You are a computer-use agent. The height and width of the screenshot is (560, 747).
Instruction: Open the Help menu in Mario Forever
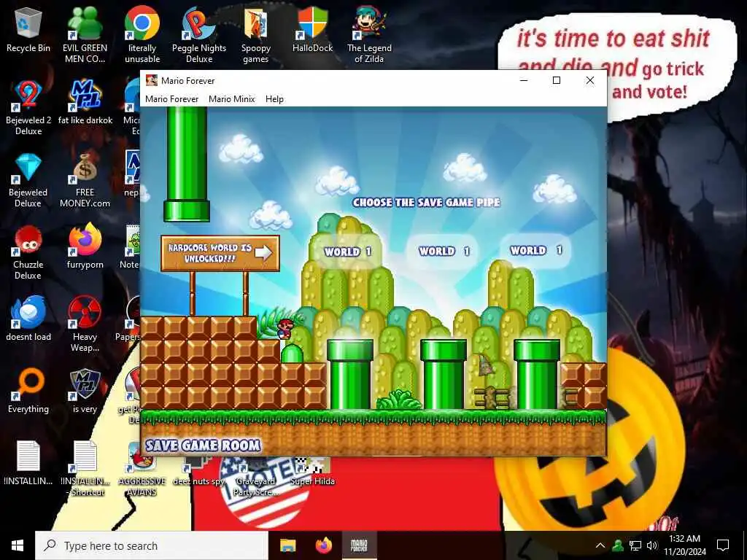click(x=274, y=99)
